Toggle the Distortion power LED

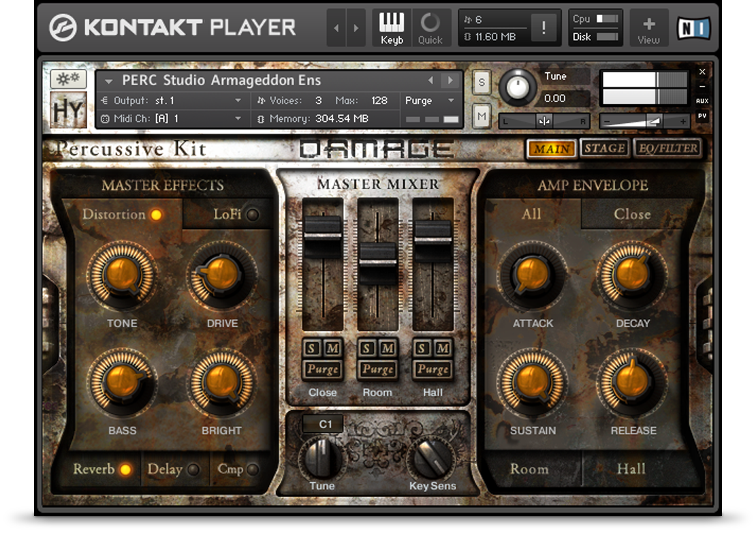click(156, 215)
